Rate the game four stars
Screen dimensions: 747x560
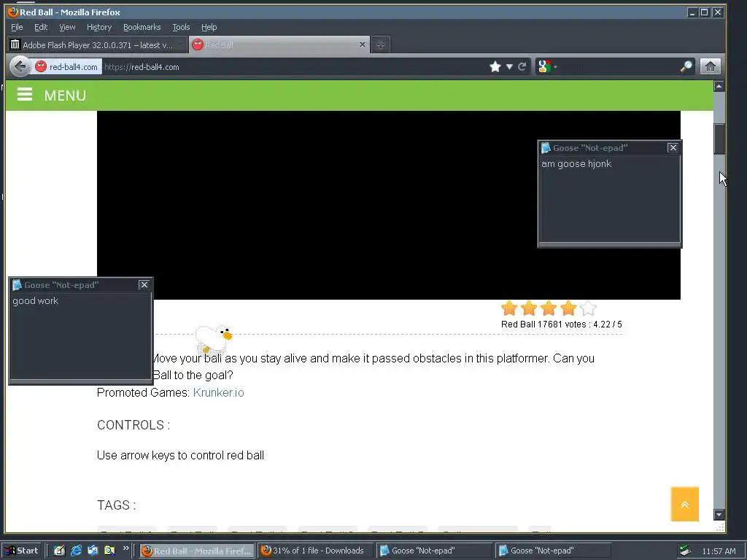(x=568, y=308)
